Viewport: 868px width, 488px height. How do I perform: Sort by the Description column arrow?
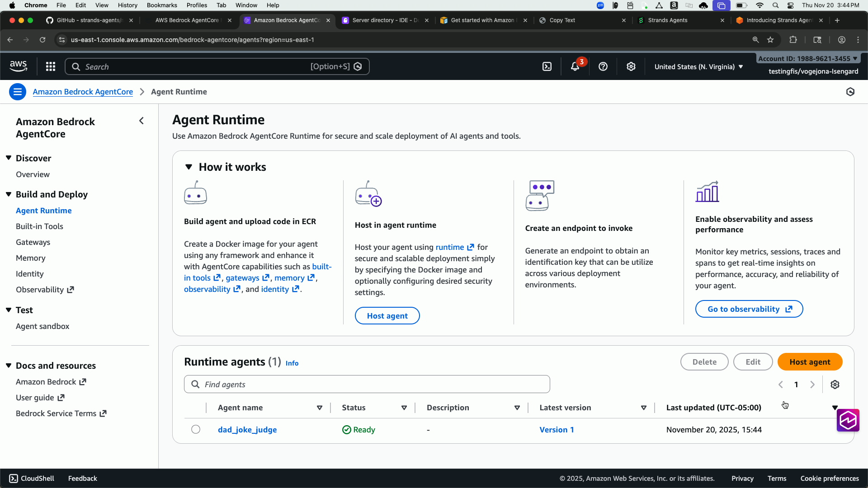[x=517, y=408]
